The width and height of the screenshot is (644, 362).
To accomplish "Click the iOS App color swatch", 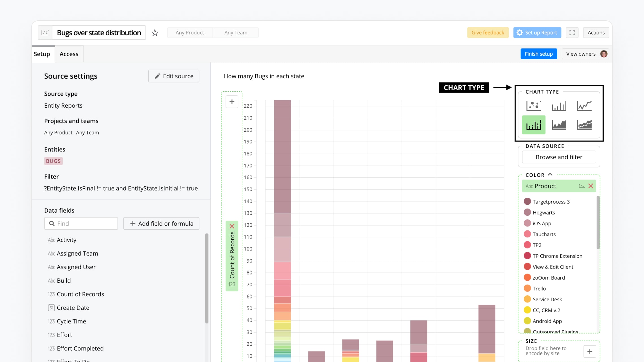I will [x=527, y=223].
